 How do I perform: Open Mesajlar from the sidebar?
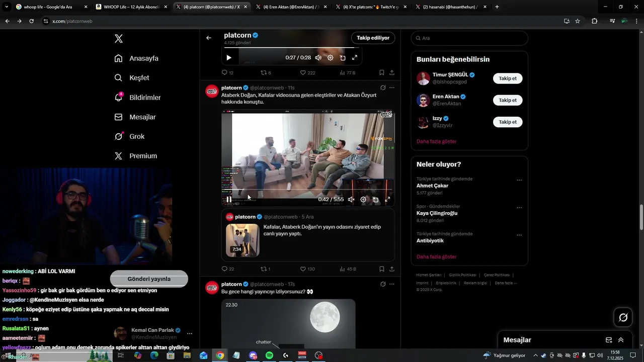pyautogui.click(x=135, y=117)
